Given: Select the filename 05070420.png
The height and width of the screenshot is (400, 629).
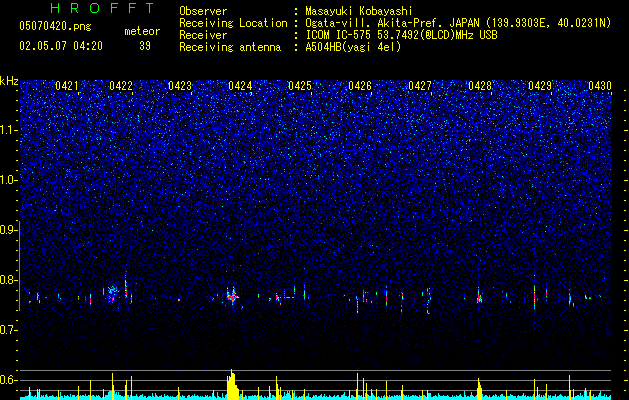Looking at the screenshot, I should 55,26.
